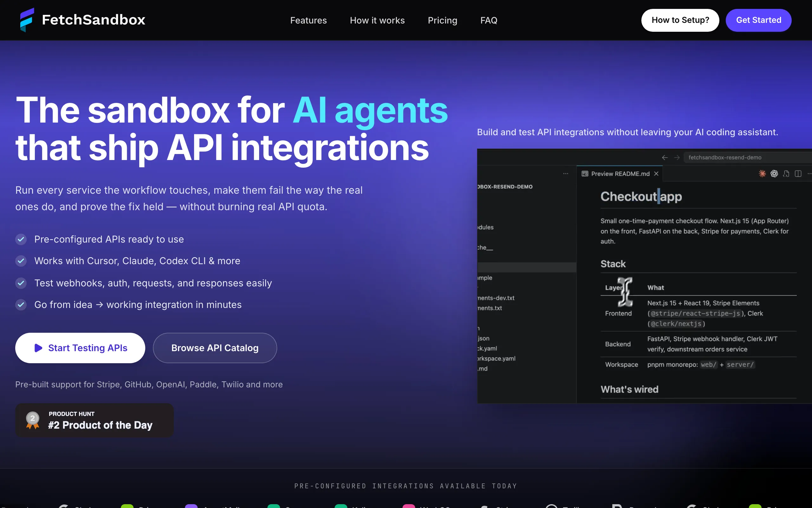Close the Preview README.md tab
812x508 pixels.
pos(656,174)
